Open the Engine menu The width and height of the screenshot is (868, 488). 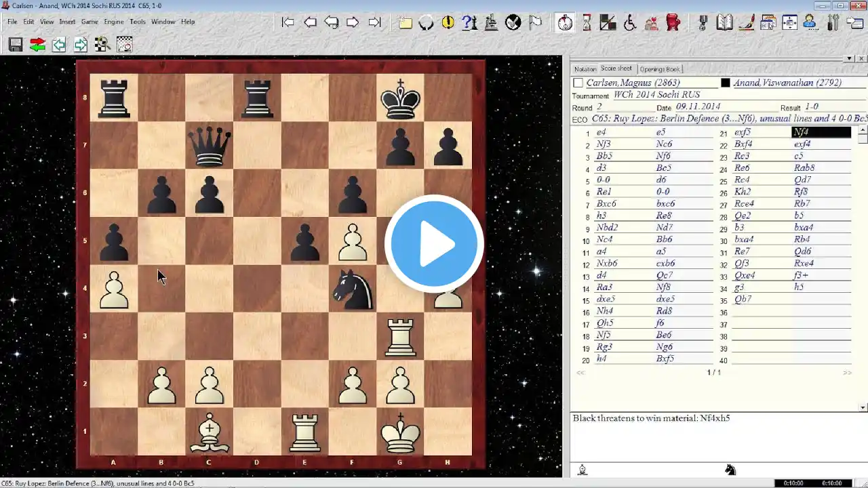click(x=114, y=22)
